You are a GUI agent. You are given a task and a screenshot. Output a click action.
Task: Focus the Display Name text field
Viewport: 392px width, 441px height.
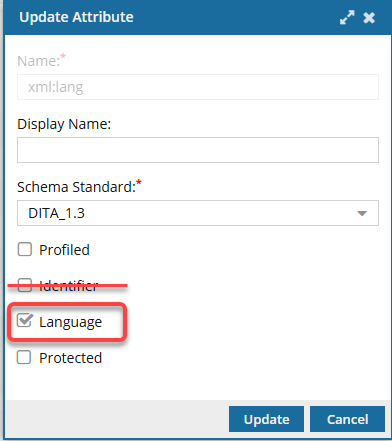pyautogui.click(x=198, y=150)
